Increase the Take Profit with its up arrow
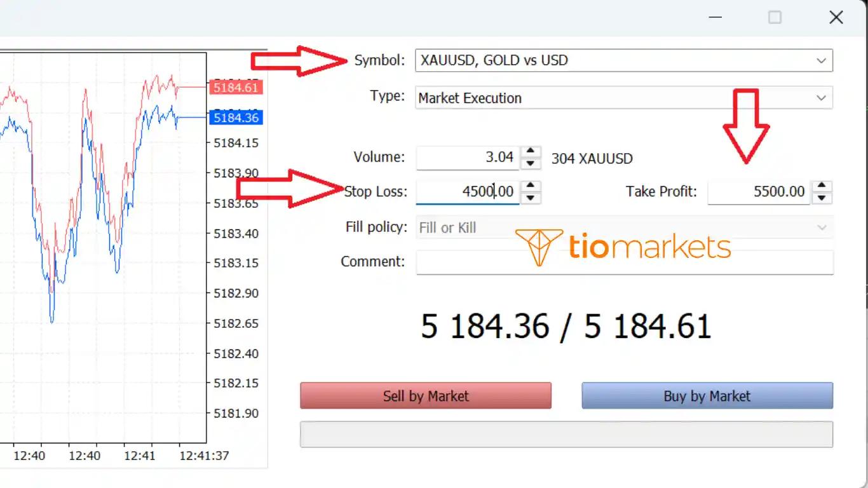Screen dimensions: 868x488 (x=822, y=186)
